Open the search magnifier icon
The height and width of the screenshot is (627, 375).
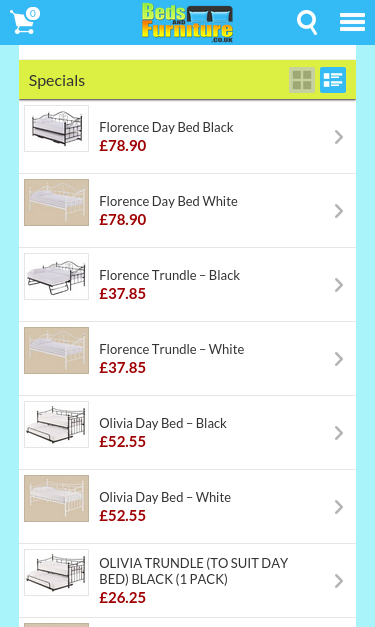pos(307,22)
